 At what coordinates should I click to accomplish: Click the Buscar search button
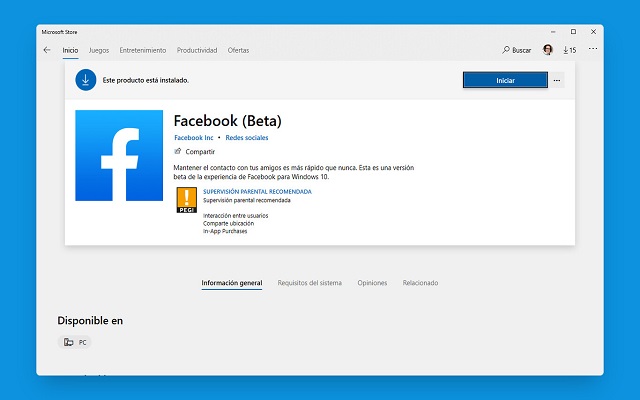click(x=516, y=50)
